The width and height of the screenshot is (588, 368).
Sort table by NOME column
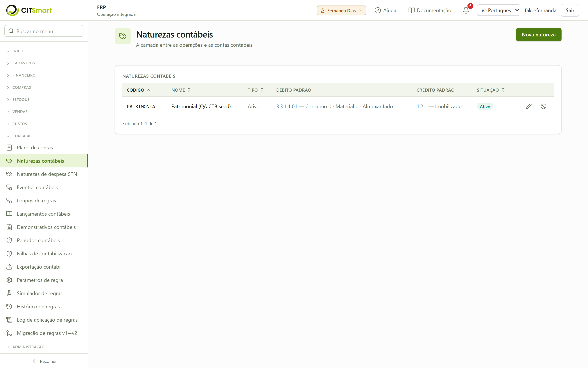pyautogui.click(x=181, y=90)
